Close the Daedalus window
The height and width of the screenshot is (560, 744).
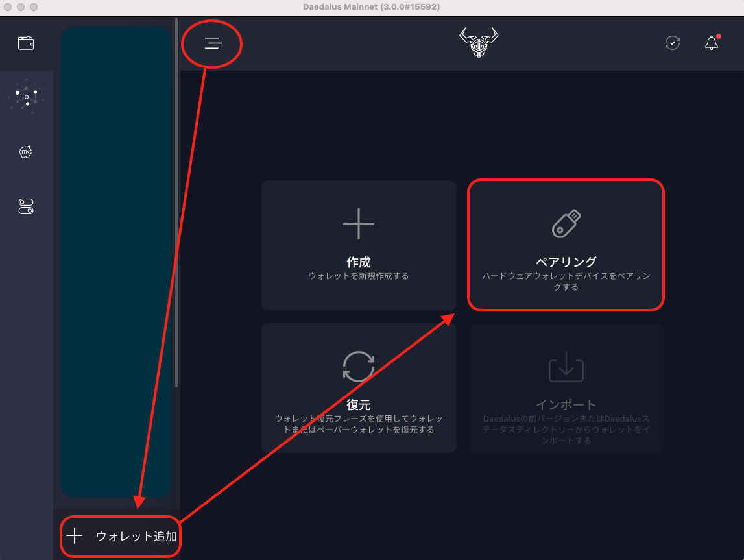click(x=8, y=7)
